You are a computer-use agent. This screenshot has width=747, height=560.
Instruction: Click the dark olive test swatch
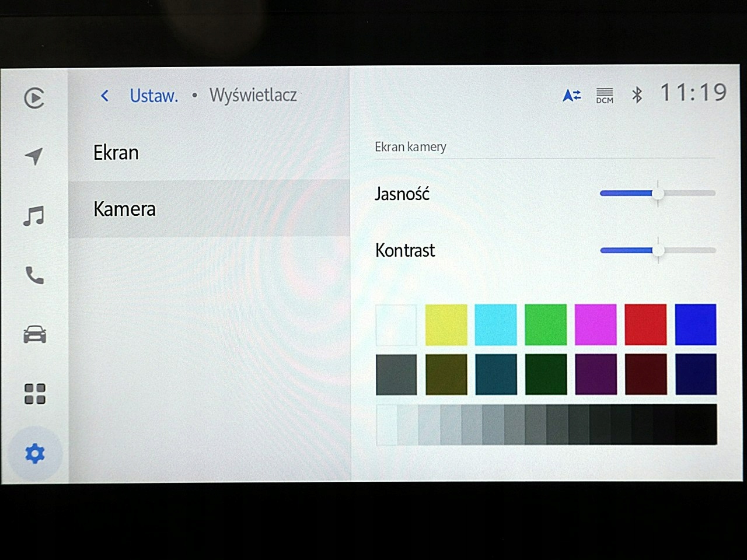(x=446, y=374)
